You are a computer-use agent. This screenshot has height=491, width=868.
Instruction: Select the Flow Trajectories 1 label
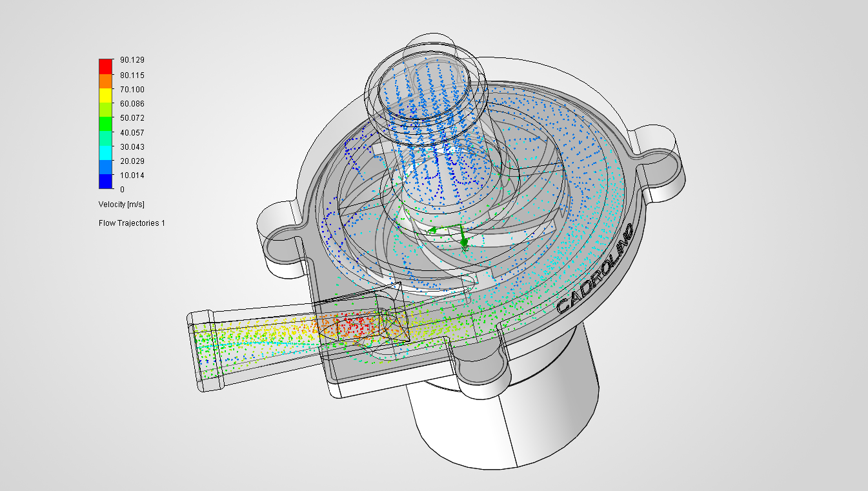[x=132, y=223]
